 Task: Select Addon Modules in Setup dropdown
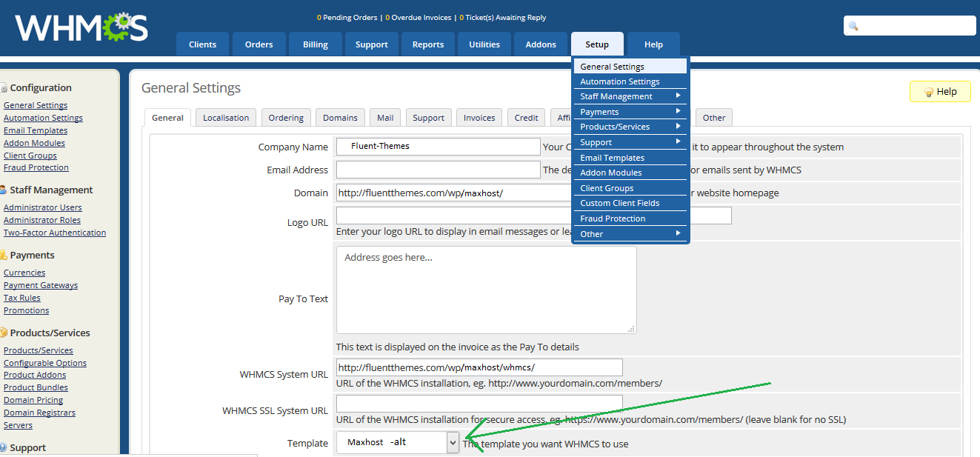pyautogui.click(x=630, y=173)
